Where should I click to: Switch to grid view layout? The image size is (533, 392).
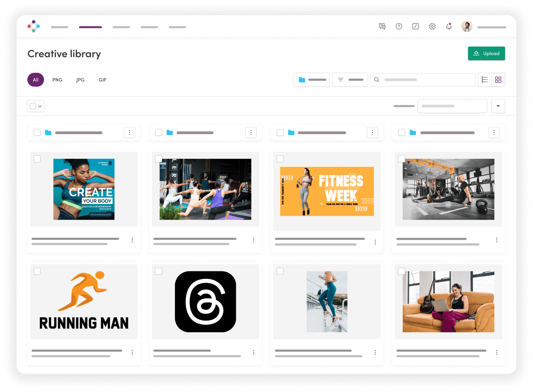coord(498,80)
